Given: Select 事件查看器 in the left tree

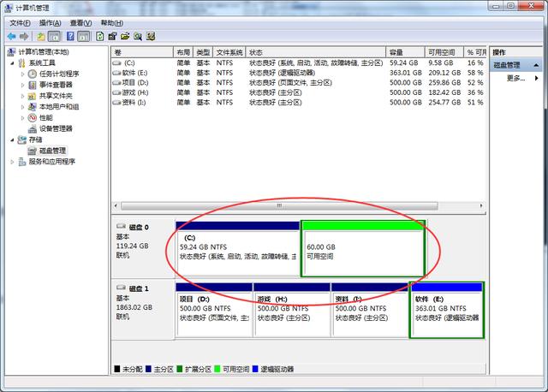Looking at the screenshot, I should 55,85.
